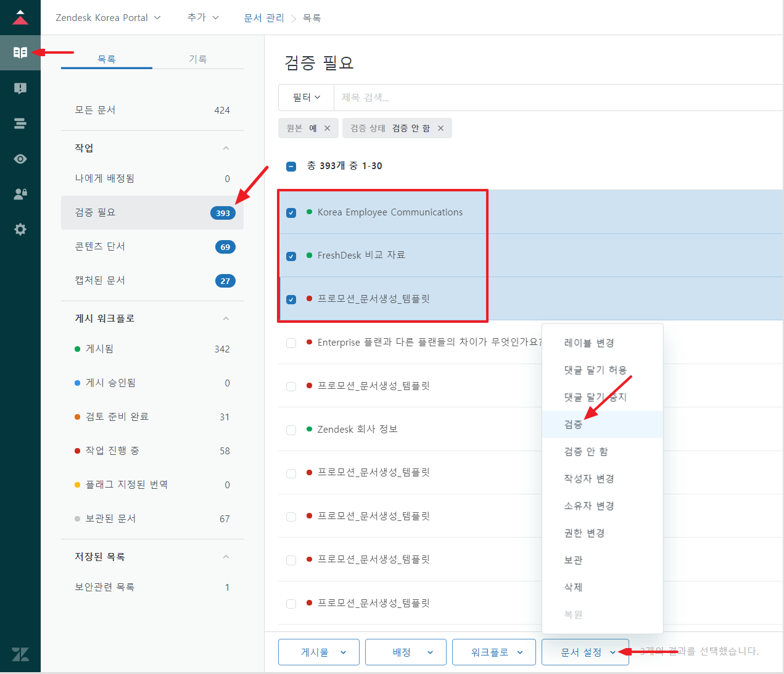
Task: Collapse the 저장된 목록 section
Action: pyautogui.click(x=226, y=557)
